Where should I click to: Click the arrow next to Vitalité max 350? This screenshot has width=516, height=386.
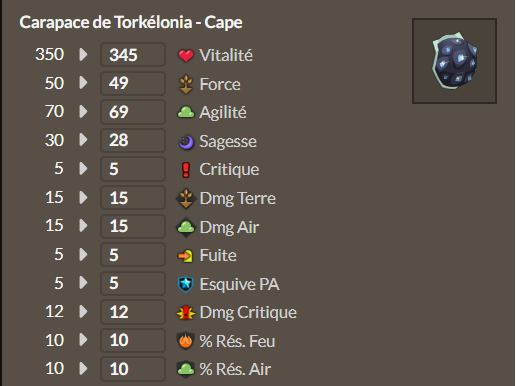pos(83,55)
